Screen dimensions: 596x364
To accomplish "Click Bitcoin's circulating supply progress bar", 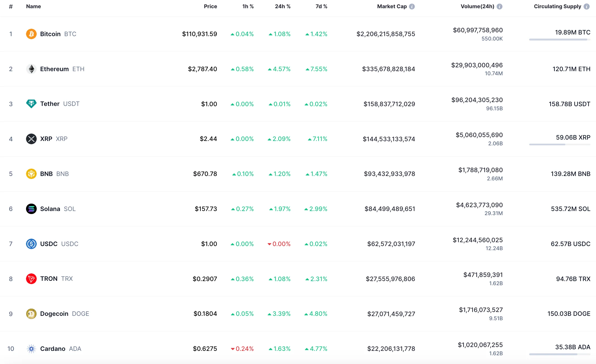I will [559, 40].
